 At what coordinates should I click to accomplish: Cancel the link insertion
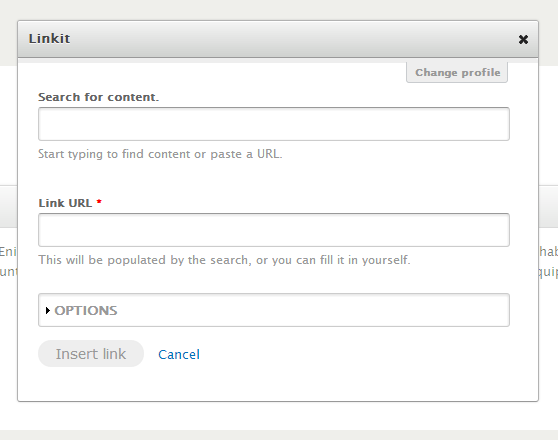[x=179, y=355]
